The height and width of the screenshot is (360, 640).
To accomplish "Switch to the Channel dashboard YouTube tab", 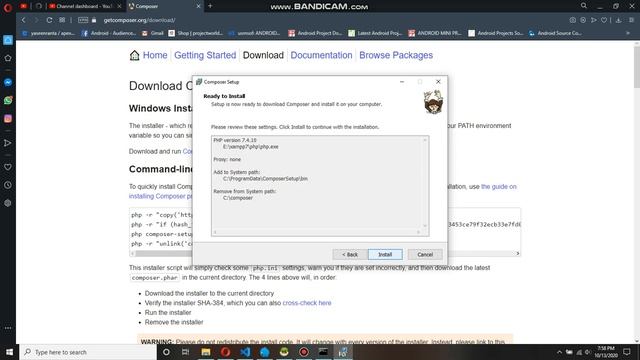I will 85,6.
